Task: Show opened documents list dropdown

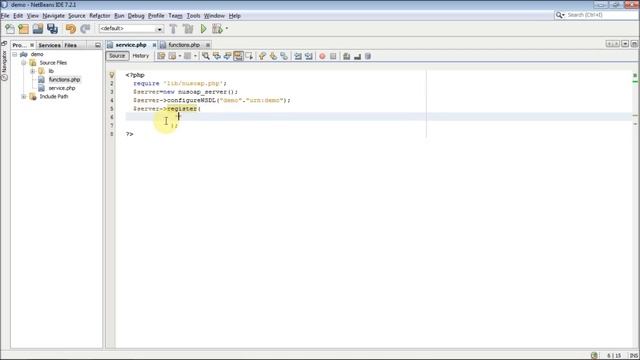Action: pyautogui.click(x=625, y=44)
